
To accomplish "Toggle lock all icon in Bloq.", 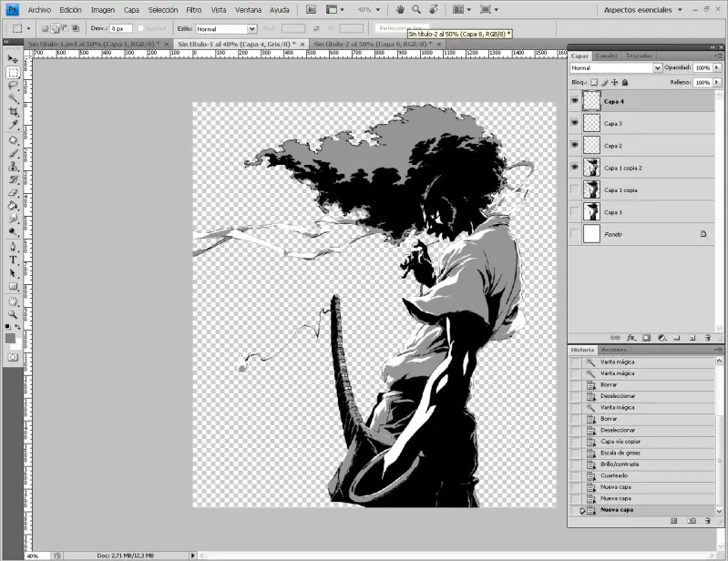I will point(625,83).
